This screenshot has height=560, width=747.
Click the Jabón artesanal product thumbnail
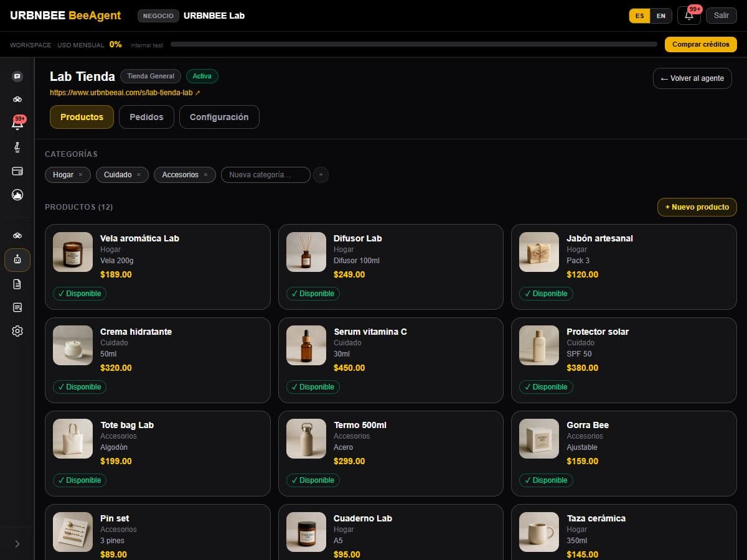[539, 252]
